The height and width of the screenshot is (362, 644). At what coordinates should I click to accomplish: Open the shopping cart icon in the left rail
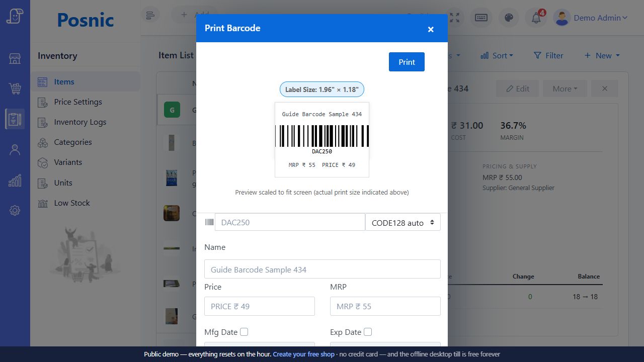click(x=15, y=89)
